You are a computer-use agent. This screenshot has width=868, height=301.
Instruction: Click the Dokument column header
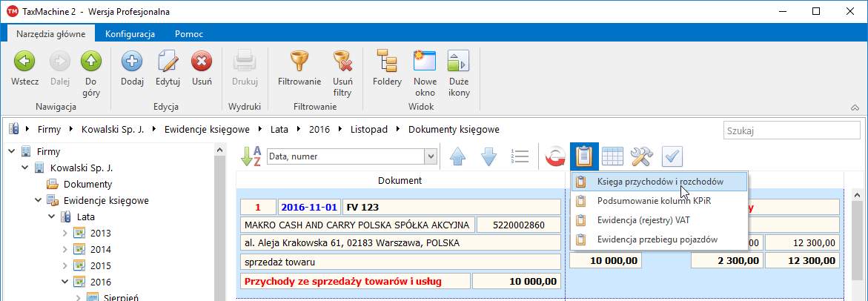[400, 180]
